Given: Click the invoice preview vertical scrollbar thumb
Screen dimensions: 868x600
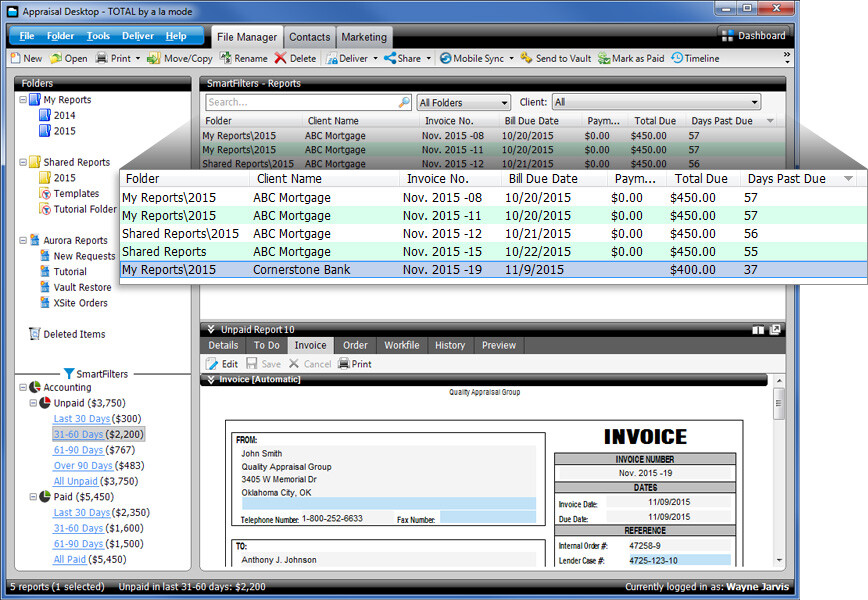Looking at the screenshot, I should [779, 404].
